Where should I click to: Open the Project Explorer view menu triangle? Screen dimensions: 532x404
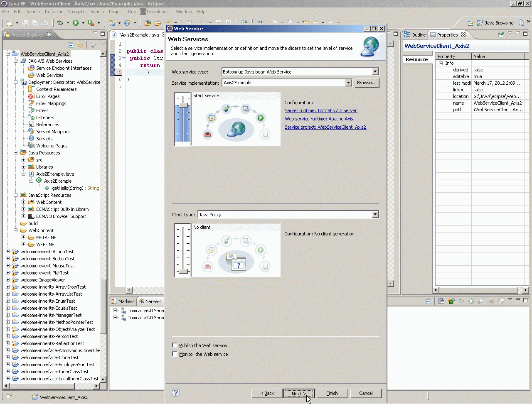point(103,43)
